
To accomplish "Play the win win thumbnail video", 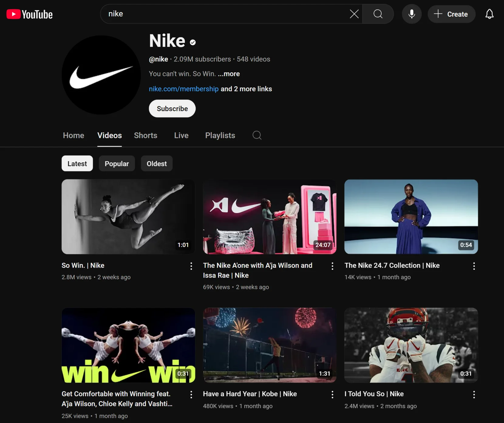I will pyautogui.click(x=128, y=345).
